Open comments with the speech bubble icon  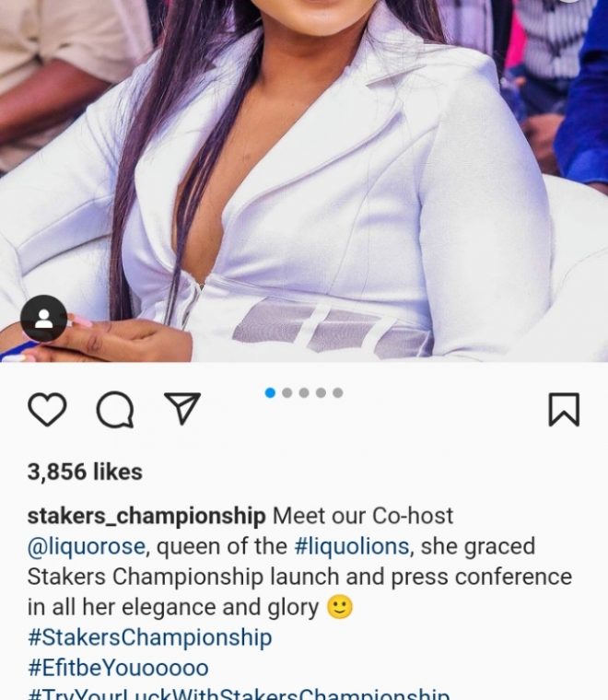point(115,409)
